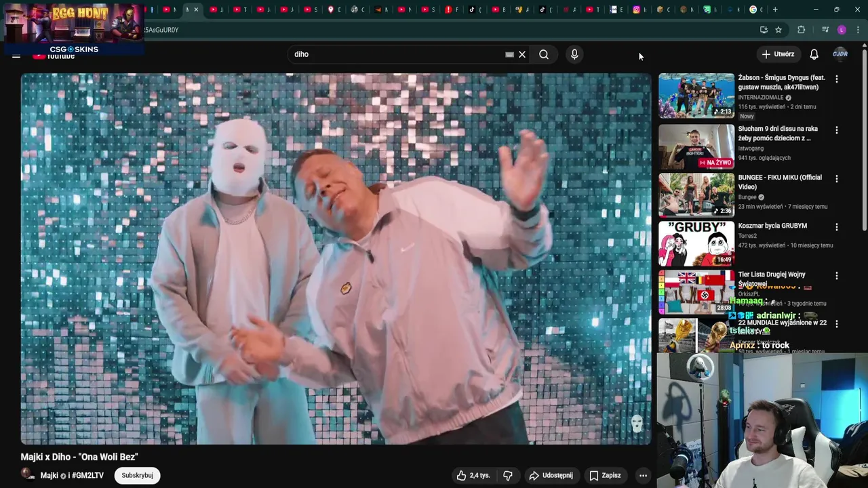Screen dimensions: 868x488
Task: Click the install/cast icon in address bar
Action: pos(764,30)
